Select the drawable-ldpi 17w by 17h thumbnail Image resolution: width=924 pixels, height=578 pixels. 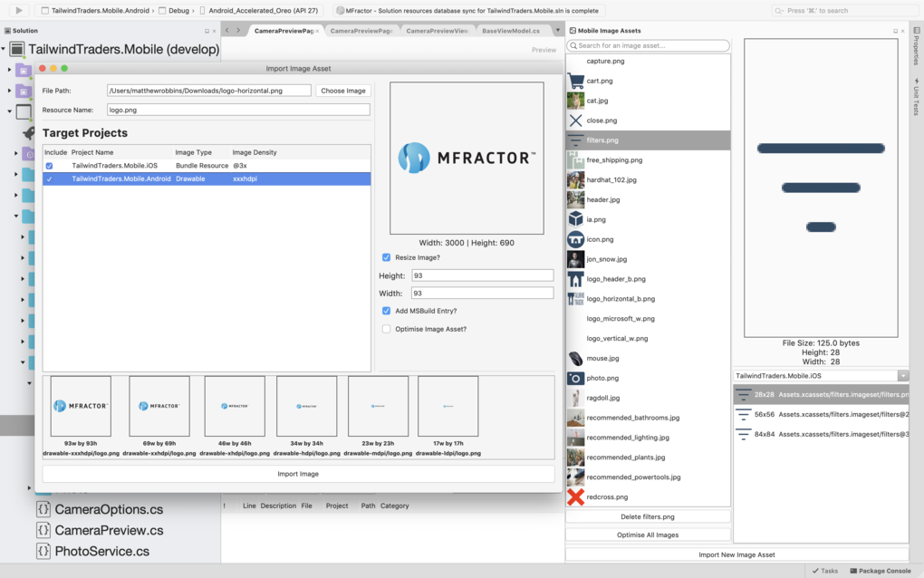[x=448, y=406]
